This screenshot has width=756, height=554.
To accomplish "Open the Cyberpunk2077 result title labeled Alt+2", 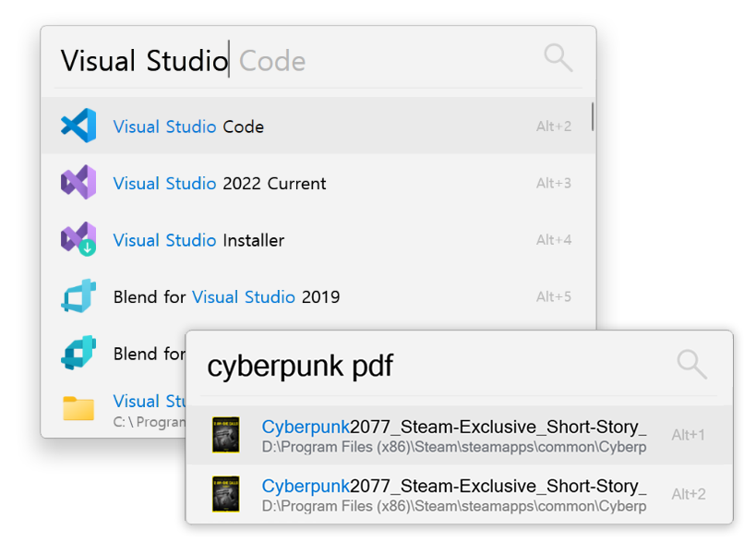I will click(453, 487).
